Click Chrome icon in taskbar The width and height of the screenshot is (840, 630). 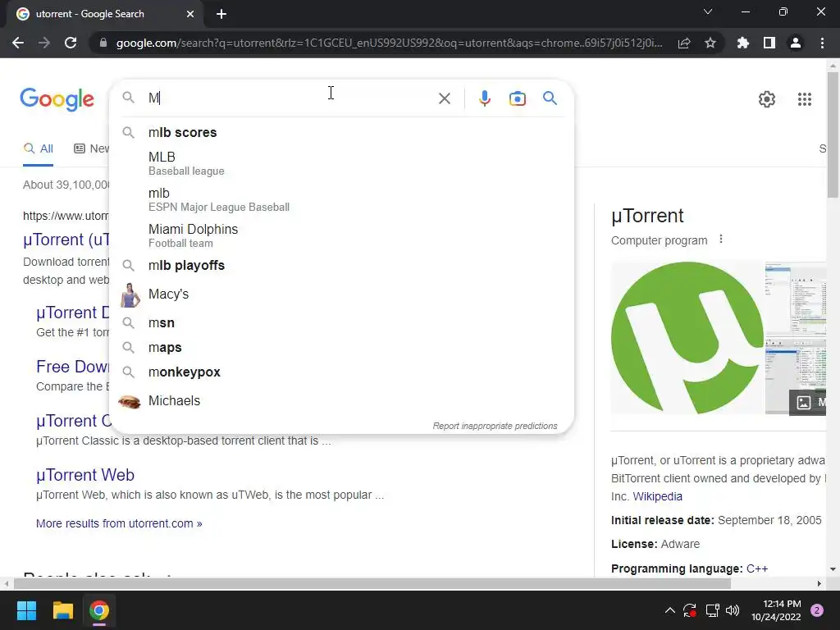click(x=99, y=610)
